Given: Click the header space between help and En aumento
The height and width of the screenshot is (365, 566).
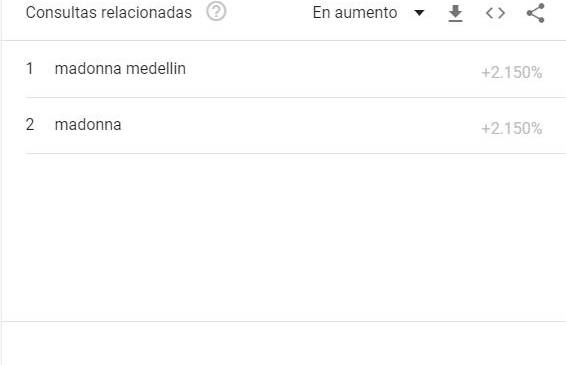Looking at the screenshot, I should 269,13.
